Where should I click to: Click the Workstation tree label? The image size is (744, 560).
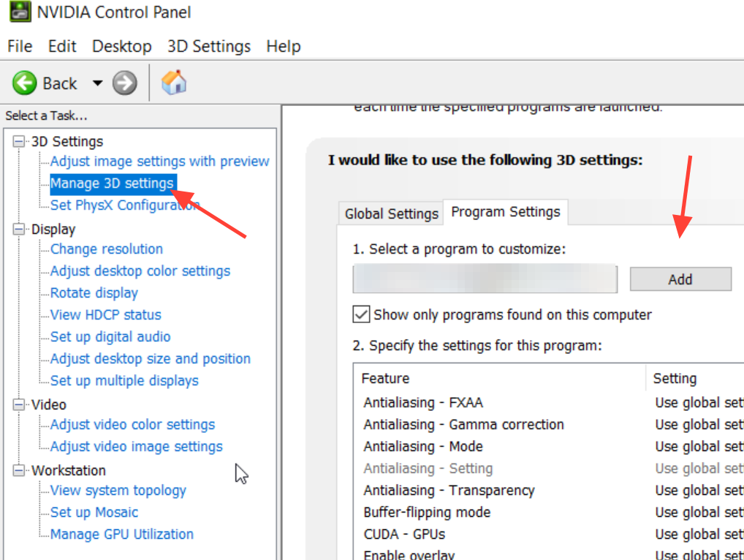pyautogui.click(x=68, y=470)
